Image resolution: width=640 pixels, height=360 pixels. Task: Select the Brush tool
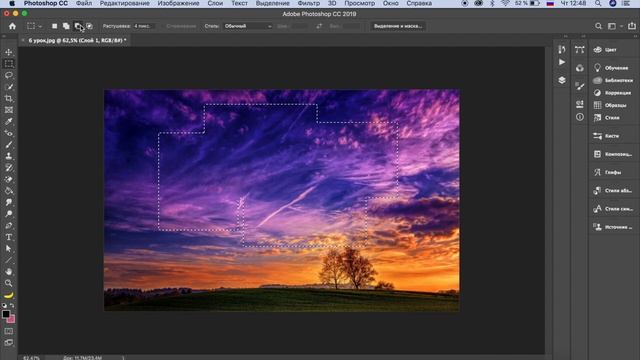pos(9,144)
